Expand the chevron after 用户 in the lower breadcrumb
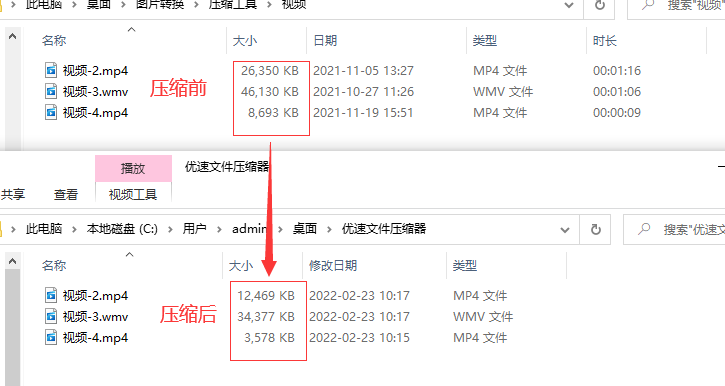 pos(219,229)
